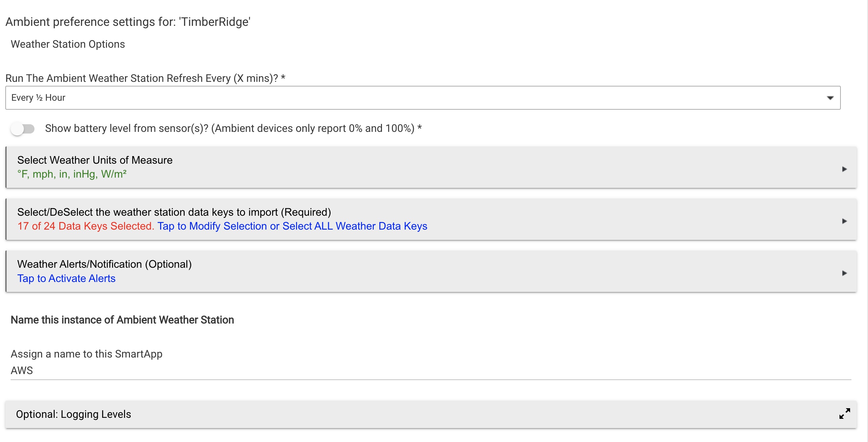Click the expand arrows icon on Logging Levels
Screen dimensions: 868x442
(844, 414)
